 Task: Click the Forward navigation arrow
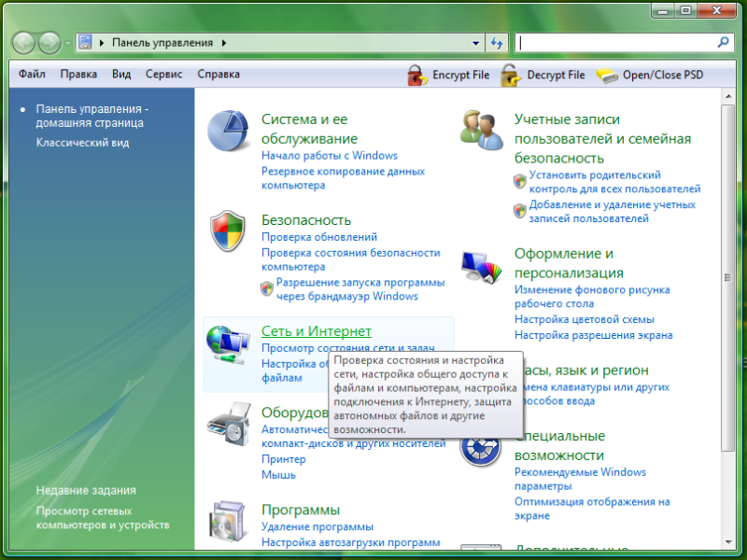49,43
